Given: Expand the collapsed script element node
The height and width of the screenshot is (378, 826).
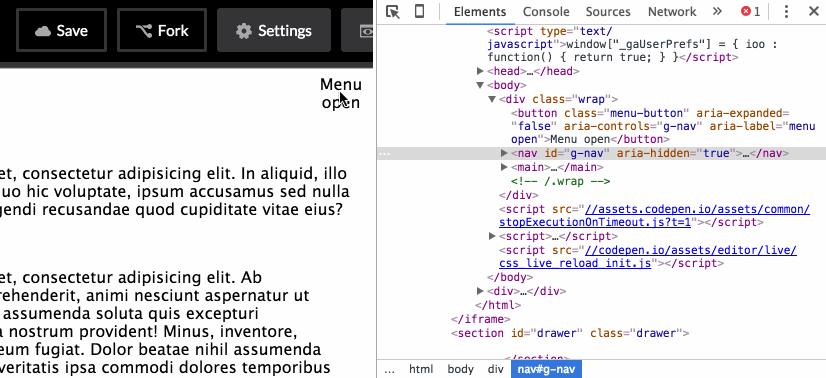Looking at the screenshot, I should coord(493,236).
